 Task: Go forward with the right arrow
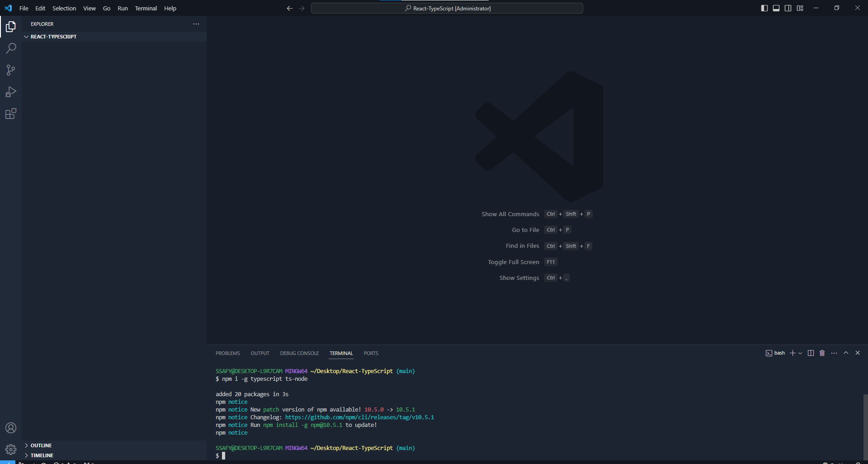coord(302,8)
